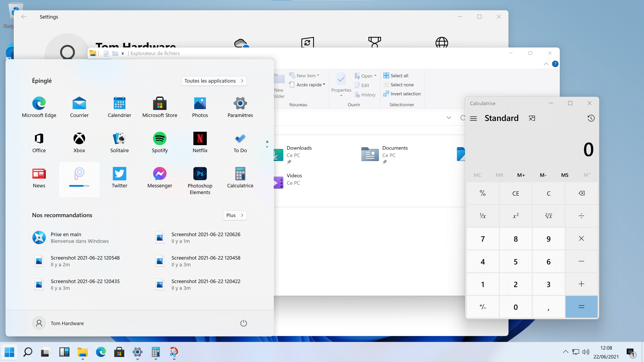
Task: Open Widgets from the taskbar
Action: [64, 352]
